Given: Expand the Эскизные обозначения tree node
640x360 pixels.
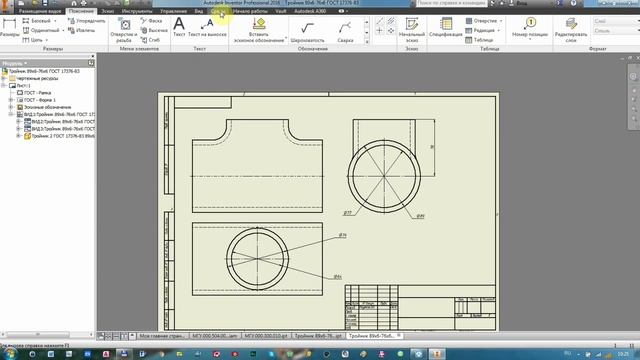Looking at the screenshot, I should (x=11, y=107).
